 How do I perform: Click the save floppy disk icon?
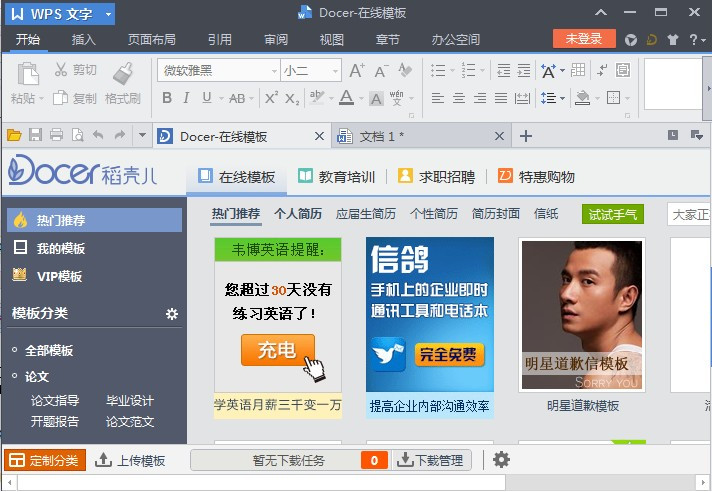[x=35, y=135]
